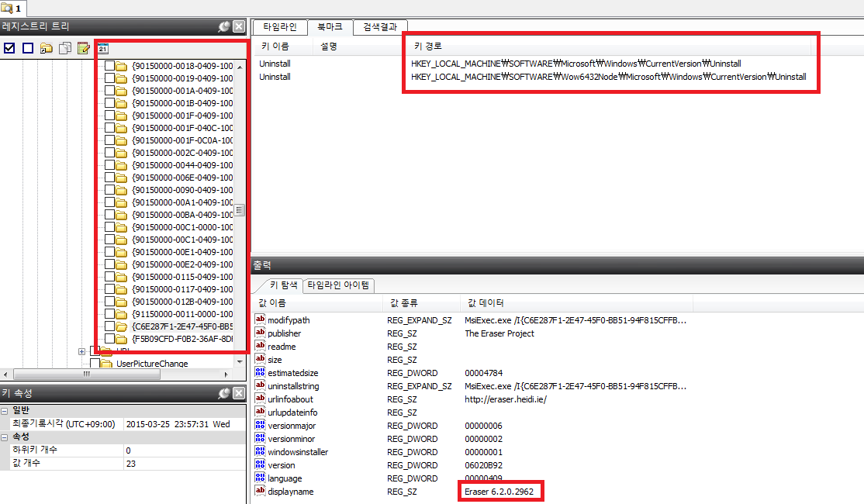Collapse the 속성 property group

pos(5,437)
